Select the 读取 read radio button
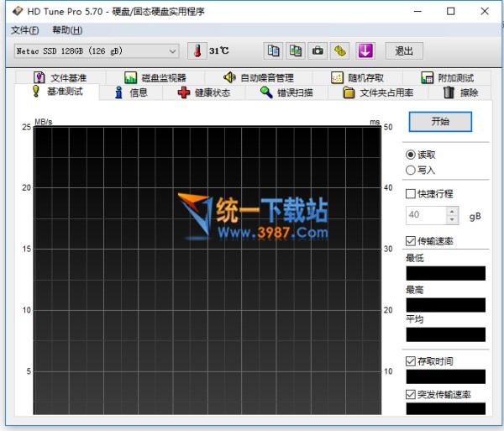The image size is (504, 431). click(411, 155)
